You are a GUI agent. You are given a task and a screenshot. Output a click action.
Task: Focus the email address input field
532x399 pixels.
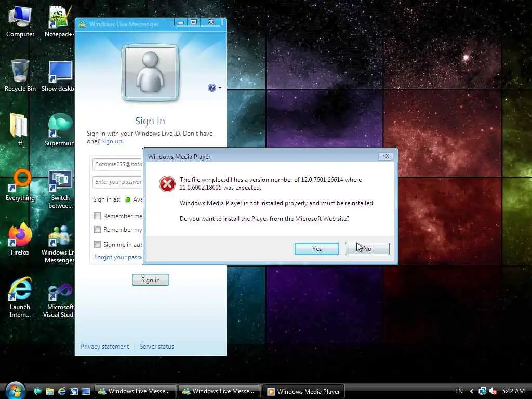[117, 164]
